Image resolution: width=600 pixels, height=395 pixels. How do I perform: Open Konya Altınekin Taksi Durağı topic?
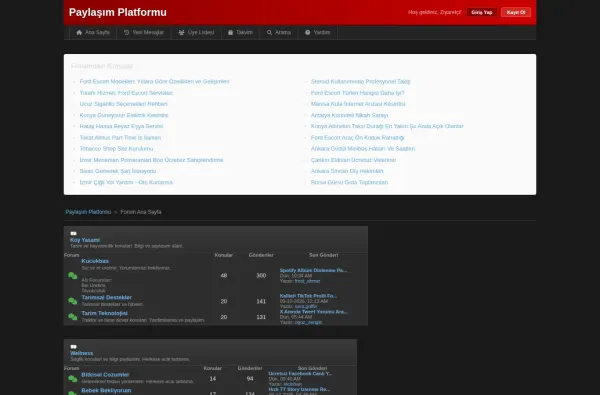pyautogui.click(x=387, y=126)
